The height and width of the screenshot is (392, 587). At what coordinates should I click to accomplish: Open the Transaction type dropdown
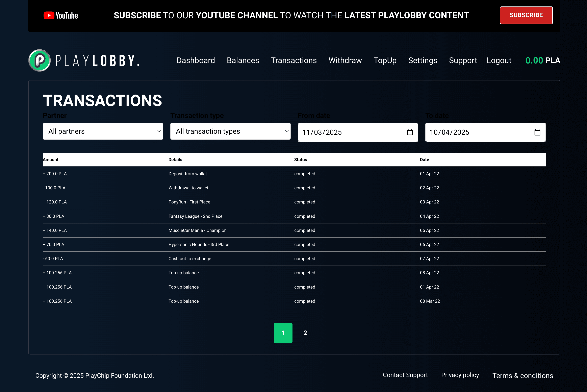pos(230,131)
